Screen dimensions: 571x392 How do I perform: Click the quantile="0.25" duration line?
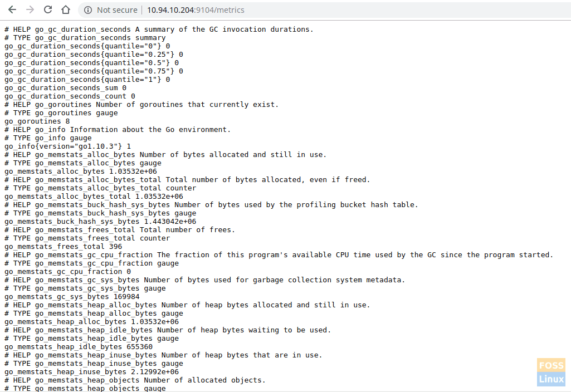coord(94,55)
